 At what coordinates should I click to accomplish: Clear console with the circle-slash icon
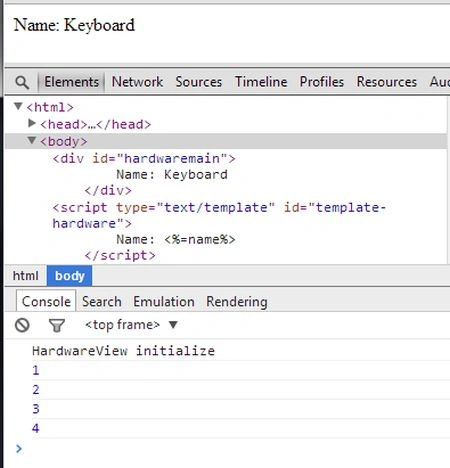point(22,325)
